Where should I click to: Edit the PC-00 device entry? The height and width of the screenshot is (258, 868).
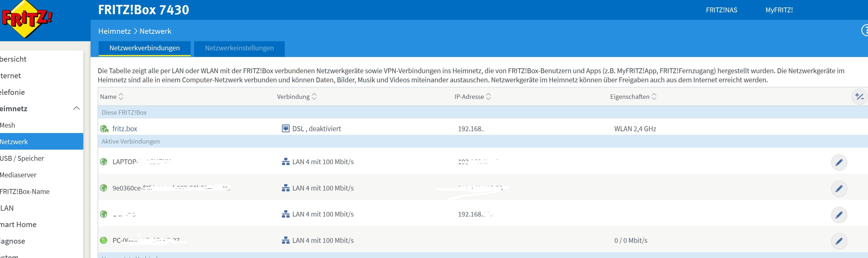839,241
